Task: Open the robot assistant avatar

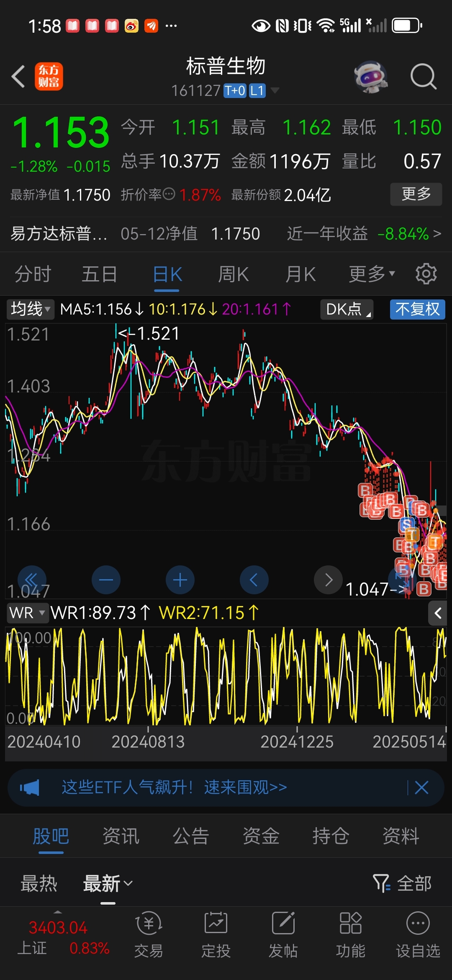Action: (x=371, y=77)
